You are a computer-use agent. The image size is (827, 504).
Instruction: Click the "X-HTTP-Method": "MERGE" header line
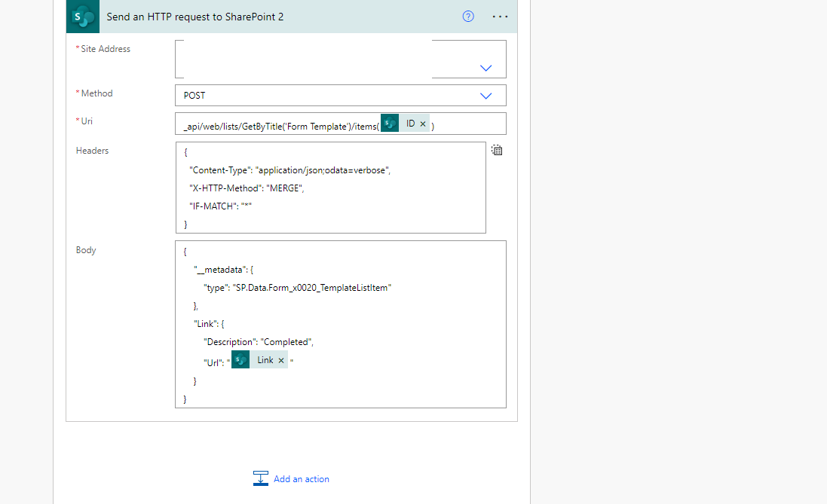point(247,188)
